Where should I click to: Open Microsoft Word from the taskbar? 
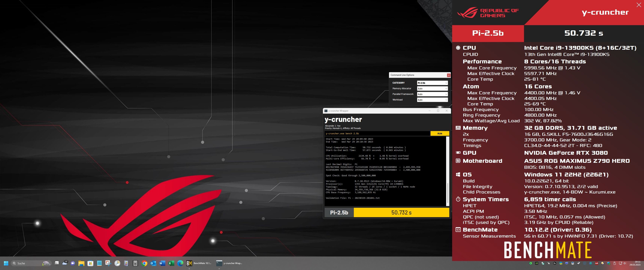point(162,263)
